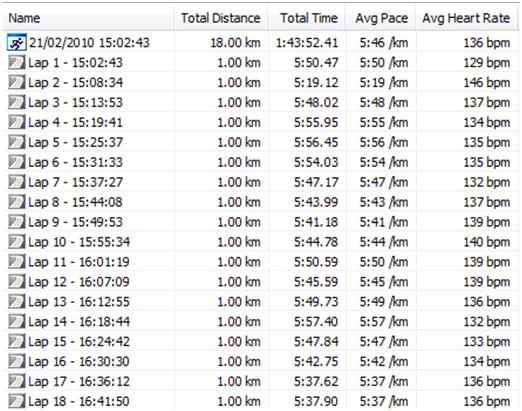Select the Lap 12 row icon

(17, 282)
